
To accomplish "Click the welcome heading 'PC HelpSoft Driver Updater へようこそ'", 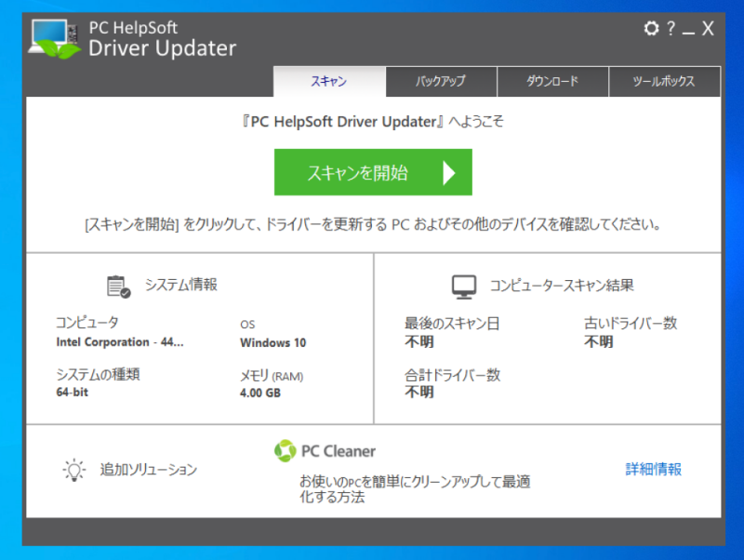I will (x=373, y=122).
